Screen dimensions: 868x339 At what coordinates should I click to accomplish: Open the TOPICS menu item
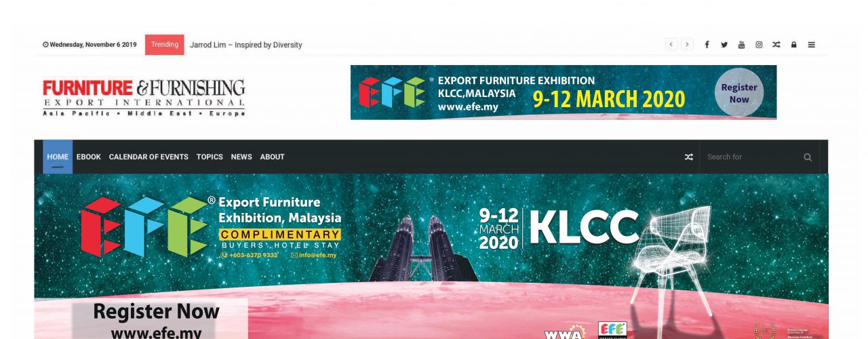(210, 157)
